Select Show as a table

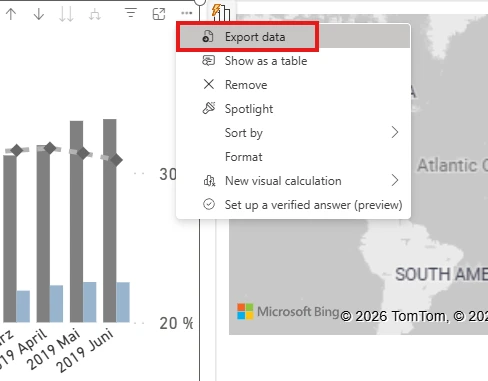293,61
